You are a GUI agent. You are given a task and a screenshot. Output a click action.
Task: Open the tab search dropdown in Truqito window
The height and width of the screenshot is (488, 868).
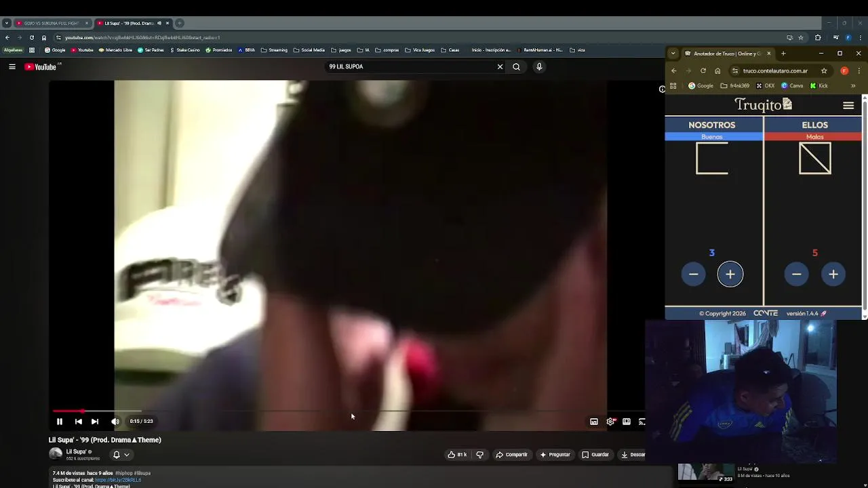point(673,53)
